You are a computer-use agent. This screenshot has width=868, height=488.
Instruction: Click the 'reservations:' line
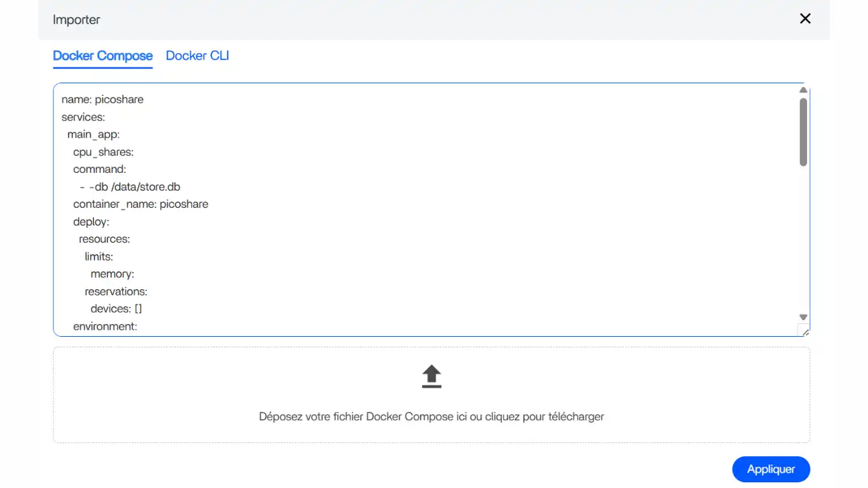point(116,292)
